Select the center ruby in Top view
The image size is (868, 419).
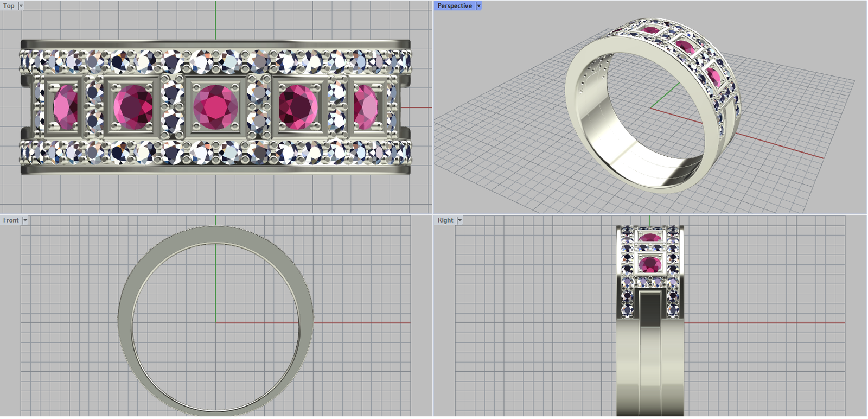pos(215,107)
